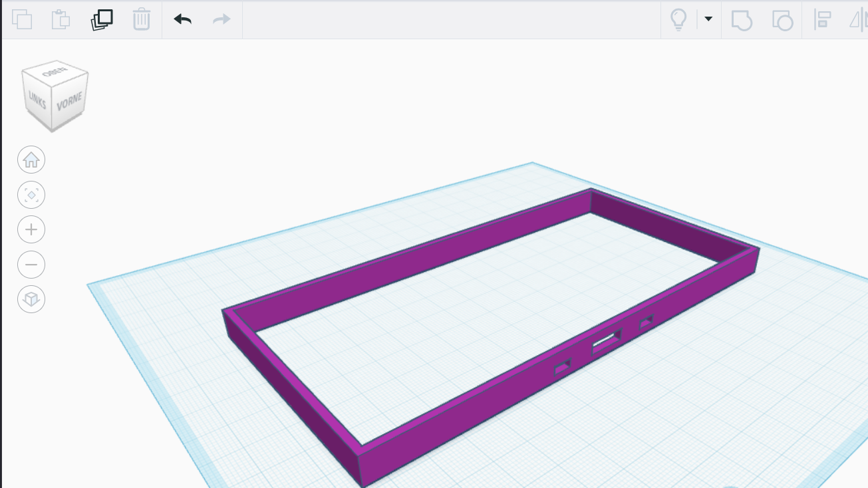Toggle the show-all lightbulb icon
Image resolution: width=868 pixels, height=488 pixels.
click(x=678, y=19)
